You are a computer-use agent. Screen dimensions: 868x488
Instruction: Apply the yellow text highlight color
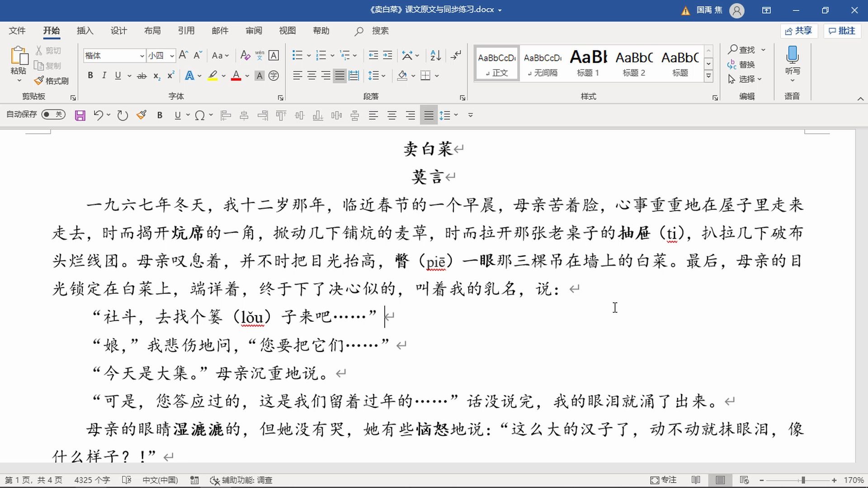[x=212, y=76]
